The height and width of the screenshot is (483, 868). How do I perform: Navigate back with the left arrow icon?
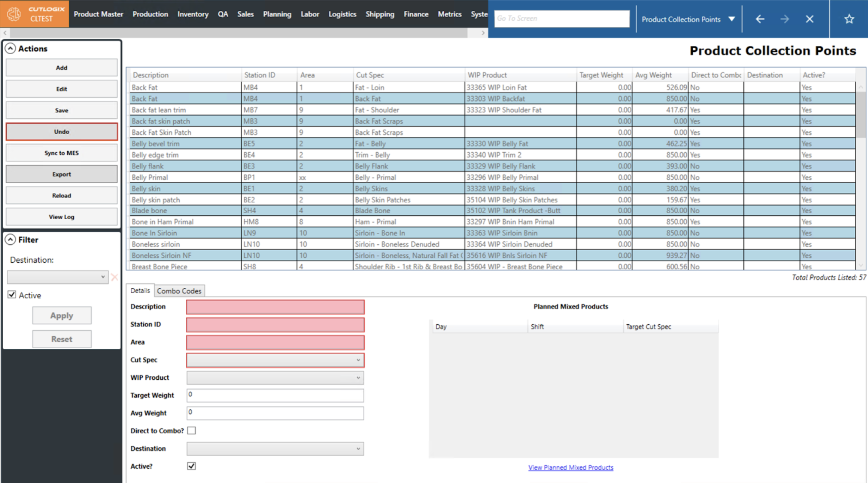tap(760, 19)
